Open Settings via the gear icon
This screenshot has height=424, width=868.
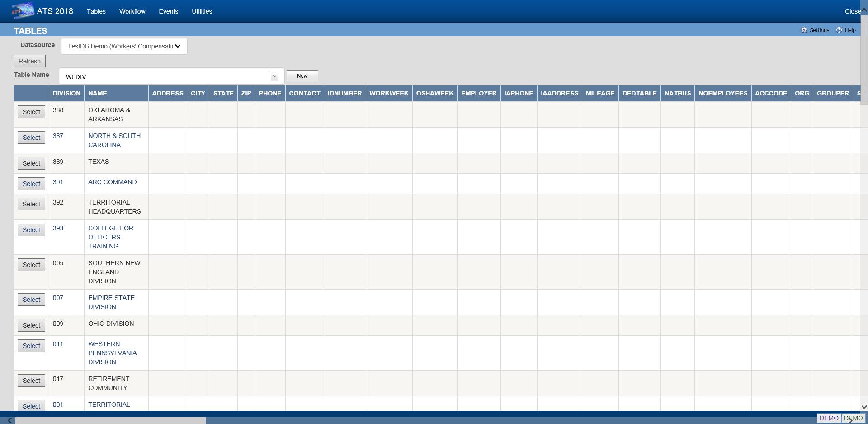[804, 30]
